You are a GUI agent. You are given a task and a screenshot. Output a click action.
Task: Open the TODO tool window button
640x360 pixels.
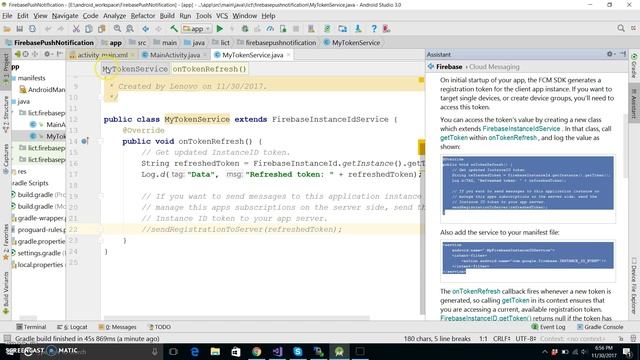click(159, 327)
